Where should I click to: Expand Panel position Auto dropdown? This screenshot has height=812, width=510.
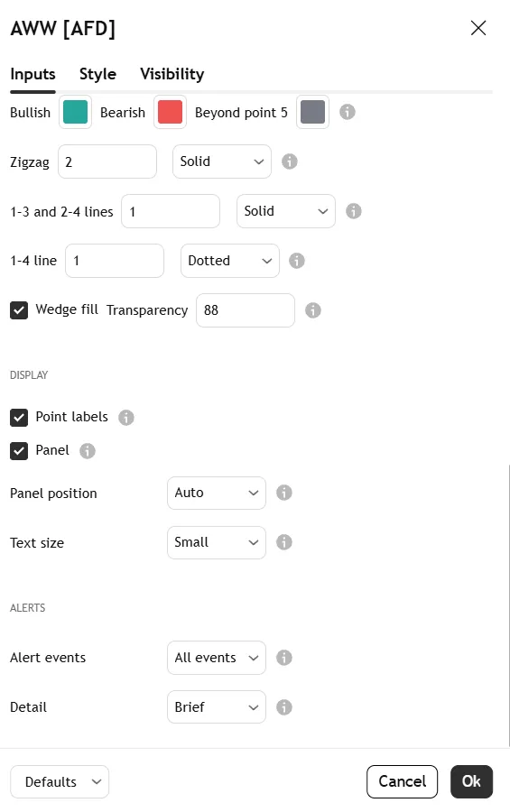(x=217, y=493)
